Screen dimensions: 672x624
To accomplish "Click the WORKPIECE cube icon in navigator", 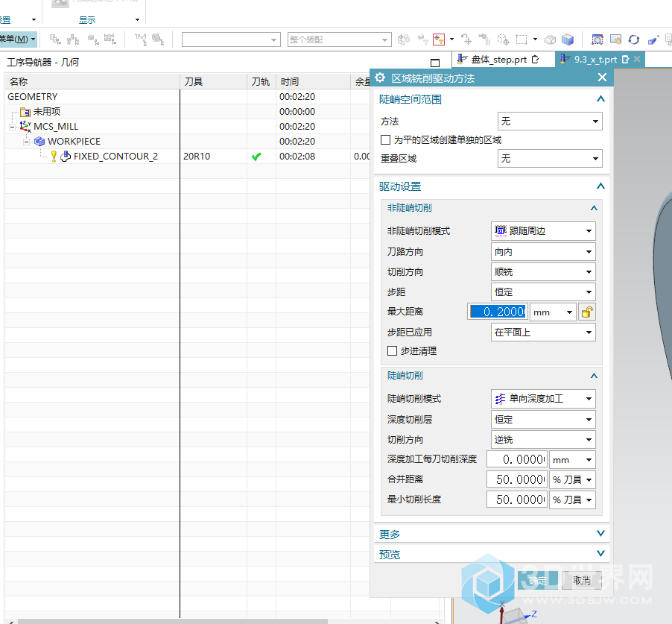I will 39,142.
